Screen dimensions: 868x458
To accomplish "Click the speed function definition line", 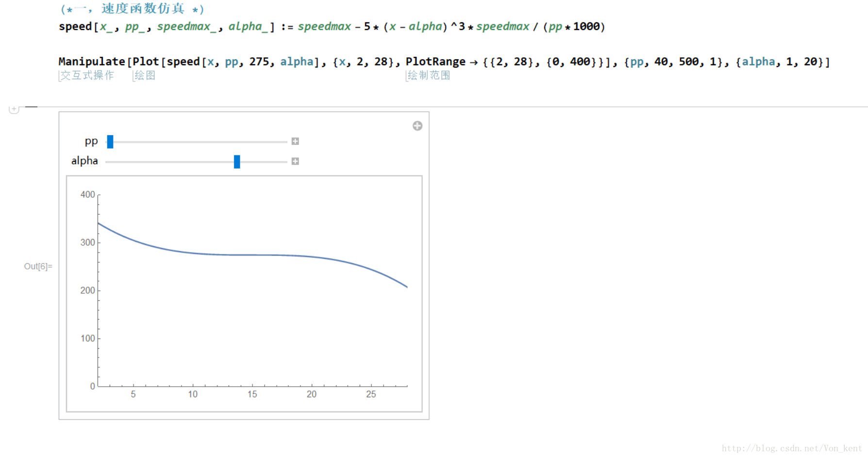I will pyautogui.click(x=332, y=27).
